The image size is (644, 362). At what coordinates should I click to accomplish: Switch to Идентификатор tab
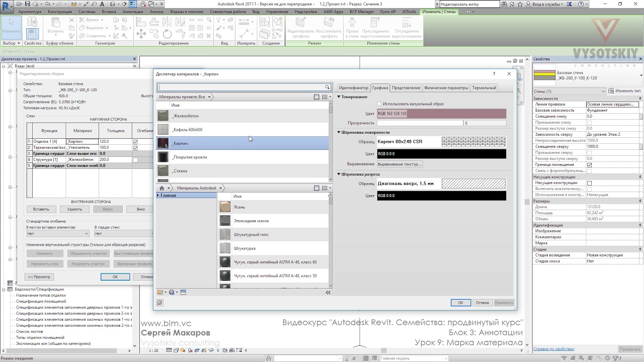tap(354, 88)
